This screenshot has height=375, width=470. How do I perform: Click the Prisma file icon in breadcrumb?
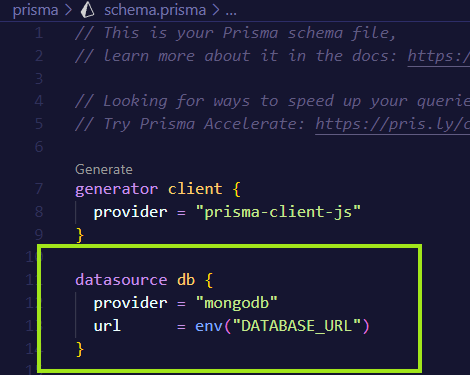[x=88, y=10]
